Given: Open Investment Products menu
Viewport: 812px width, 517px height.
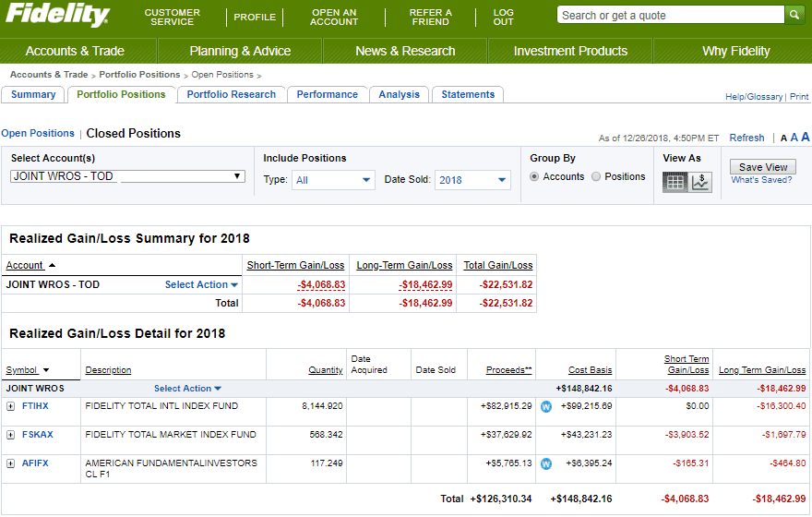Looking at the screenshot, I should click(570, 51).
